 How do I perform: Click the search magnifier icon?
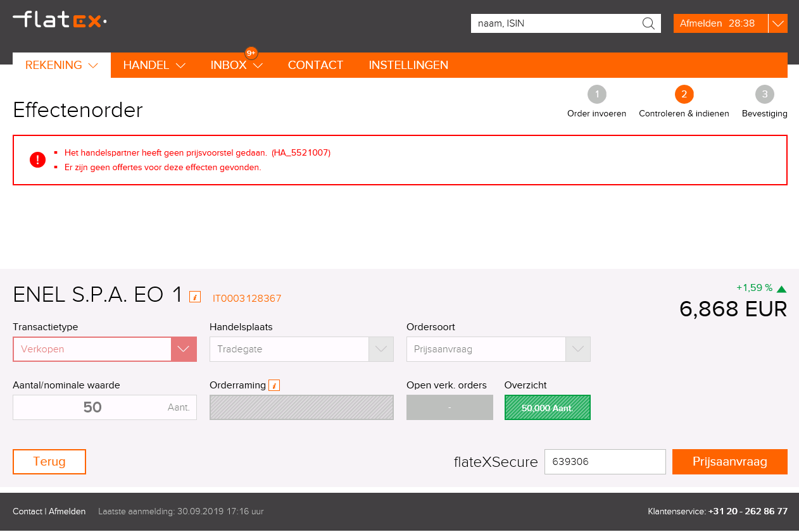[648, 23]
